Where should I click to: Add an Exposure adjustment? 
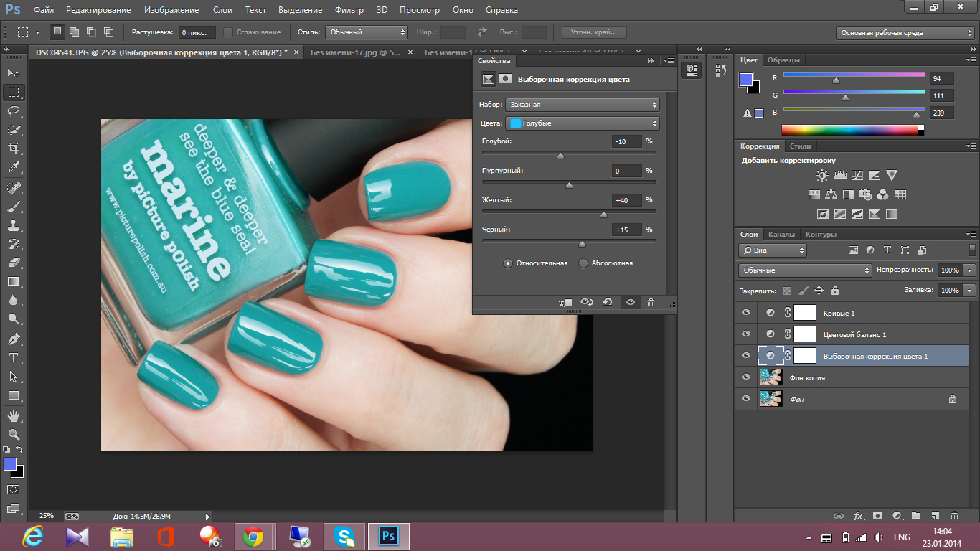874,175
